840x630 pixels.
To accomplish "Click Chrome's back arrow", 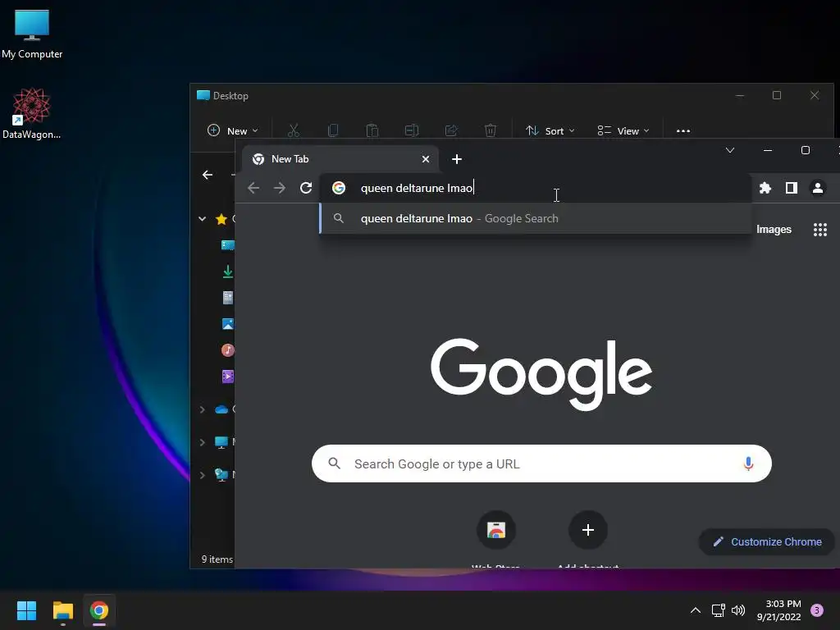I will tap(253, 188).
